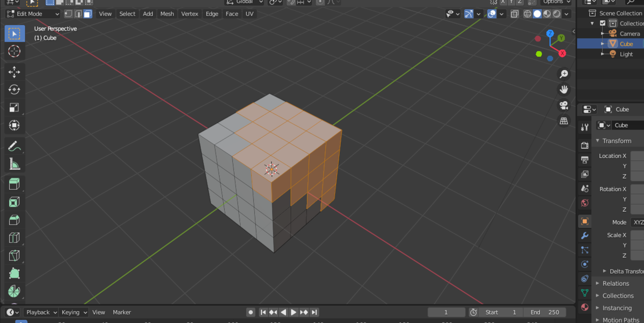Choose the Bevel tool
This screenshot has width=644, height=323.
click(x=14, y=220)
